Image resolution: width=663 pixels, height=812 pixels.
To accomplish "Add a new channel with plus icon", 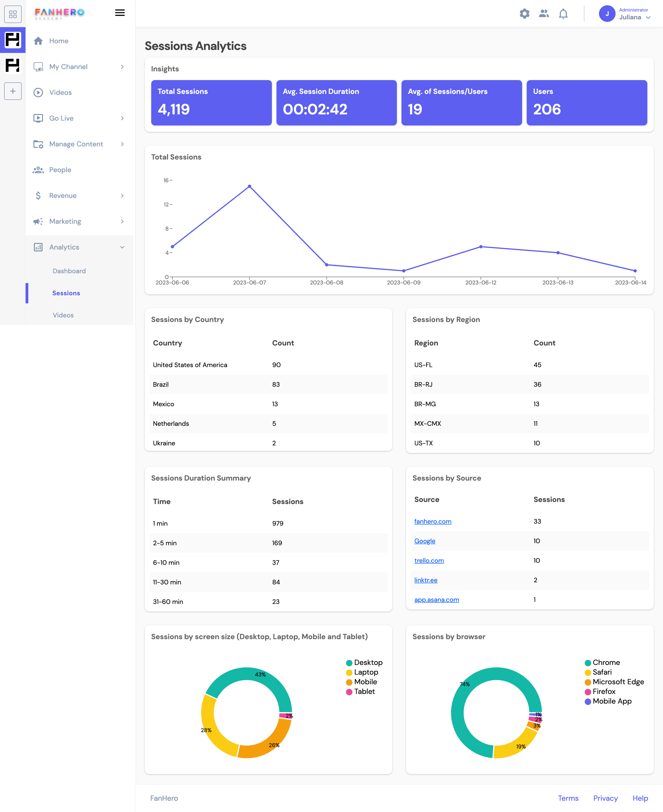I will 13,91.
